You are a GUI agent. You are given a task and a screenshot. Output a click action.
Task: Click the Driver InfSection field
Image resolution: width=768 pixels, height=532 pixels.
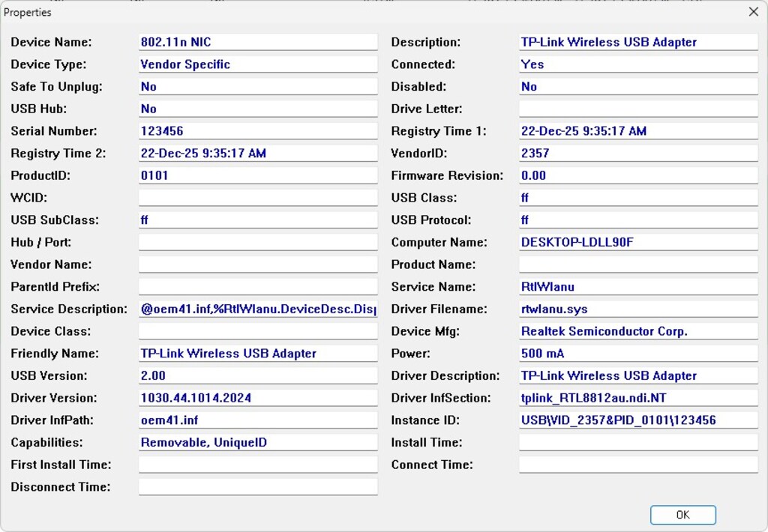[638, 398]
